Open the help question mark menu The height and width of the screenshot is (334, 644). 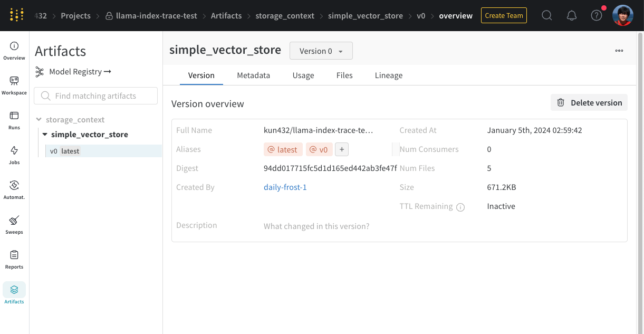pyautogui.click(x=597, y=16)
